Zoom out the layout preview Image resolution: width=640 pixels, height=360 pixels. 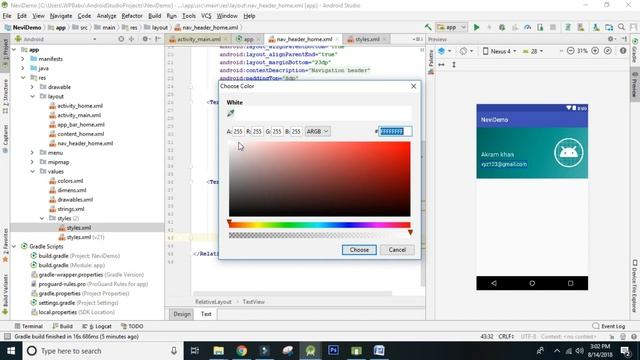pyautogui.click(x=571, y=51)
